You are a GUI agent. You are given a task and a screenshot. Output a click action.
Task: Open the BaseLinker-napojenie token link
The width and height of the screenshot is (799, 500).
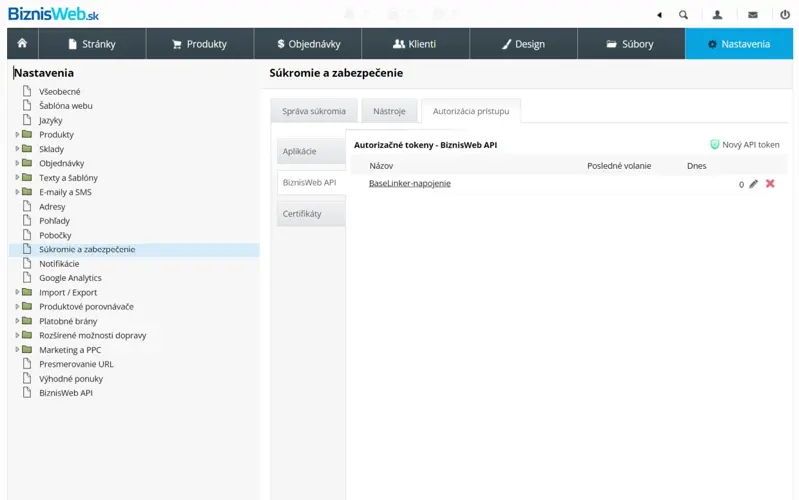(410, 183)
